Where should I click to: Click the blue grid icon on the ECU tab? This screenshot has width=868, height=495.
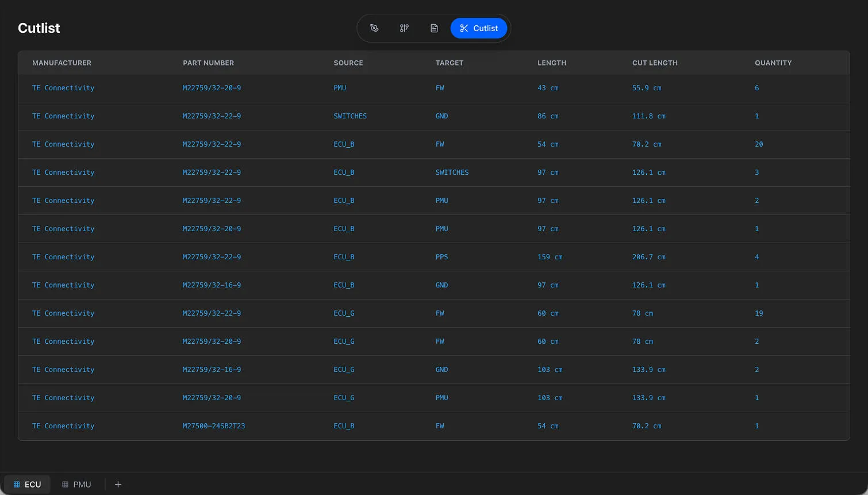[17, 484]
